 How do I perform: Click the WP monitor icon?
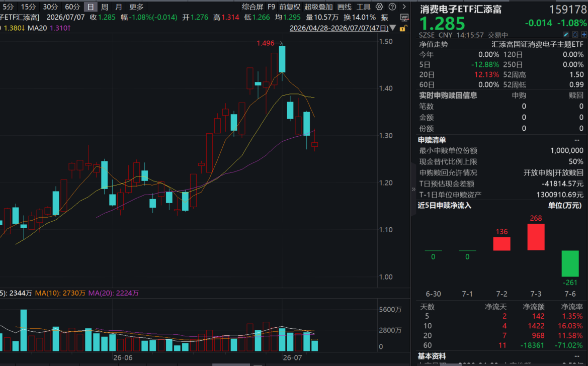coord(404,17)
